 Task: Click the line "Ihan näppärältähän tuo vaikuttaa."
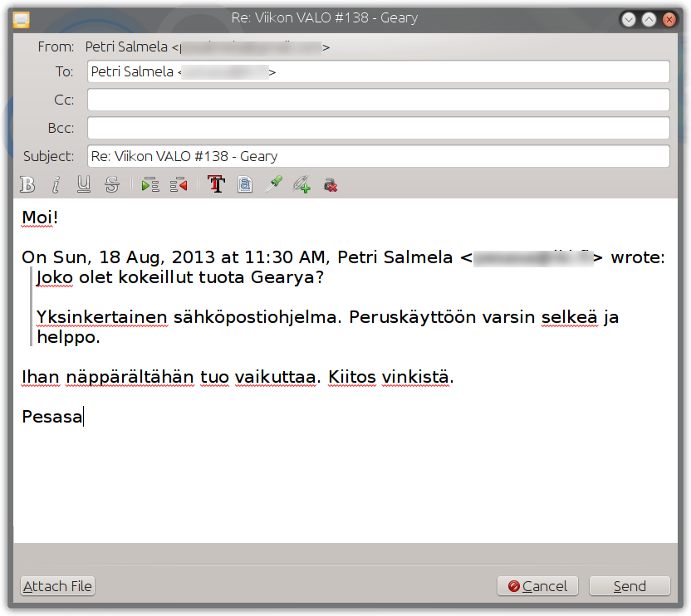point(171,377)
